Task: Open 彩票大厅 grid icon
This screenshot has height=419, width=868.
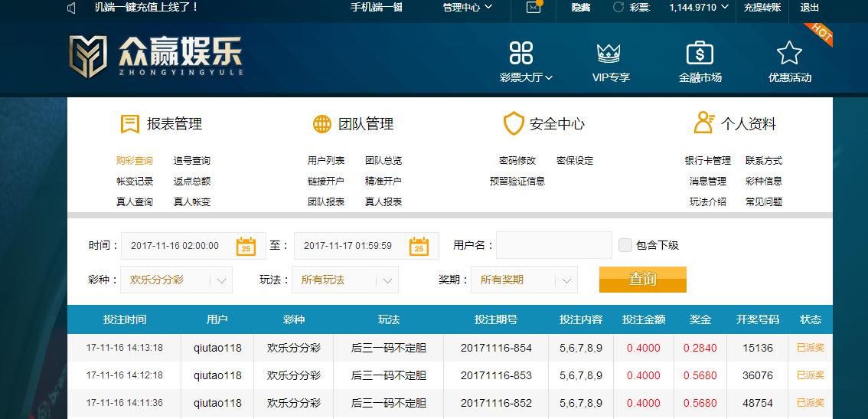Action: [521, 53]
